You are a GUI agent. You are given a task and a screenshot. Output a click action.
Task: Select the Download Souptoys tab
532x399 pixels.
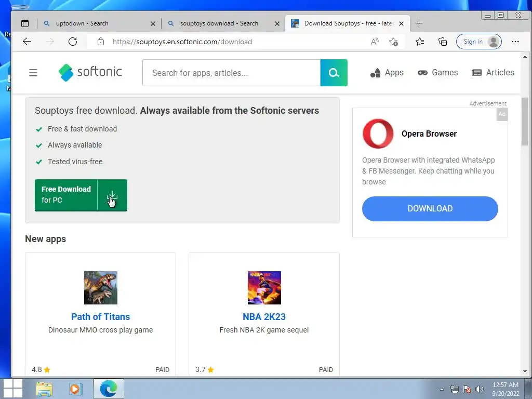[x=348, y=23]
